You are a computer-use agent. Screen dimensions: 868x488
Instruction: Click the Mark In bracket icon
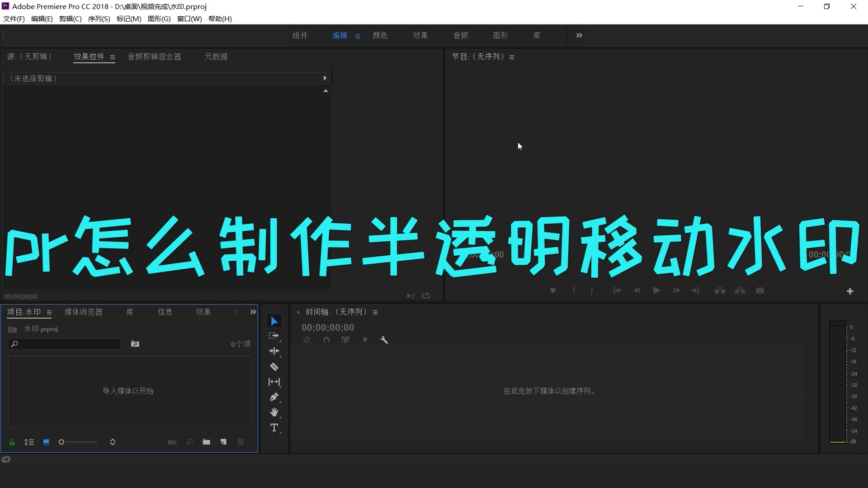(574, 291)
